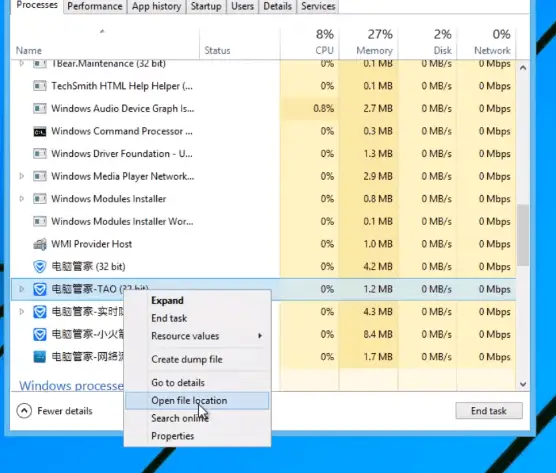Click the Windows Driver Foundation process icon
This screenshot has width=556, height=473.
40,154
